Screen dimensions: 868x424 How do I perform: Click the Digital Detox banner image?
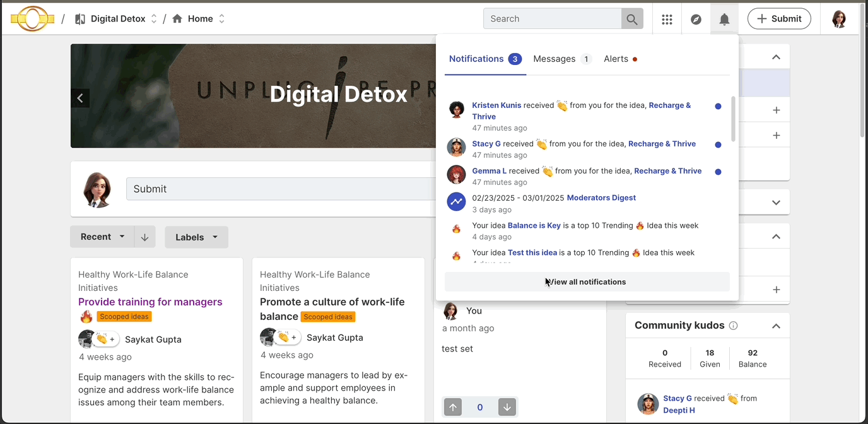point(254,96)
